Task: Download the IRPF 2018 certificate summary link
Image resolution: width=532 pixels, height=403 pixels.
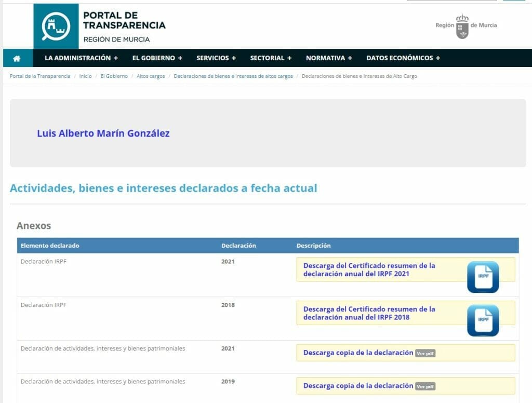Action: pyautogui.click(x=369, y=313)
